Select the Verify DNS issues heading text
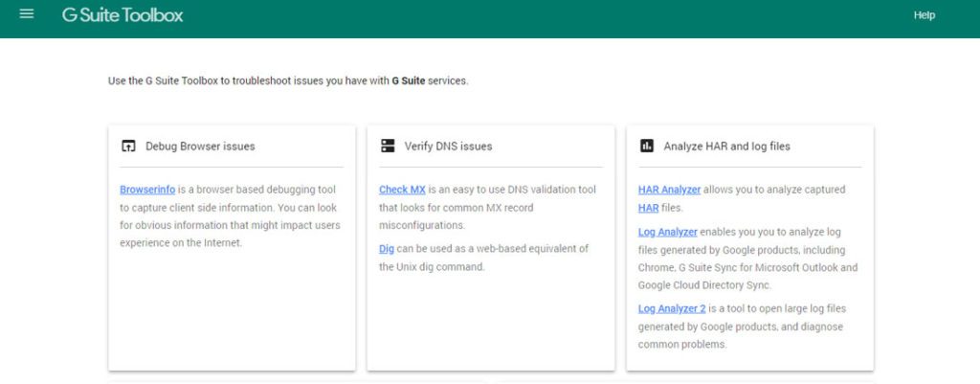Image resolution: width=980 pixels, height=384 pixels. [x=448, y=147]
